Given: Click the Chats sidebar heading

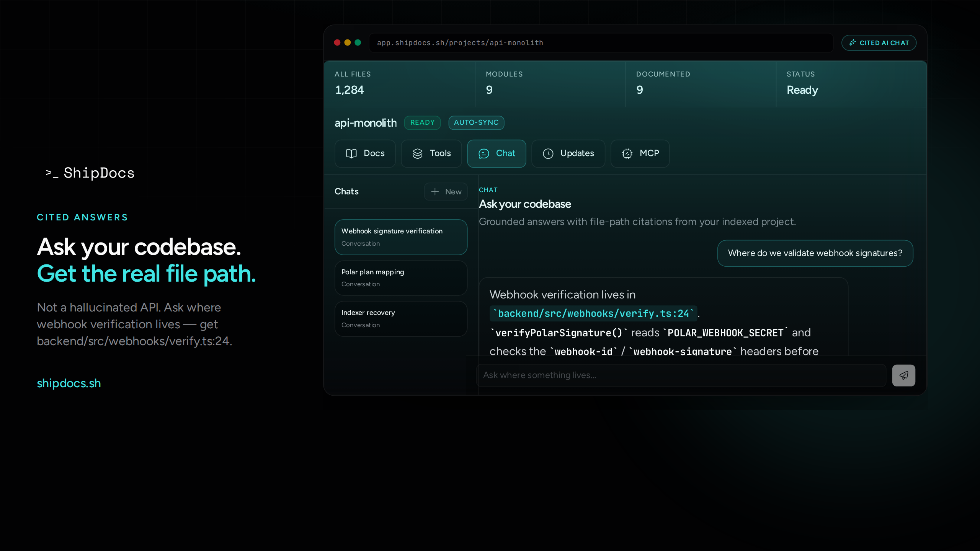Looking at the screenshot, I should click(346, 191).
